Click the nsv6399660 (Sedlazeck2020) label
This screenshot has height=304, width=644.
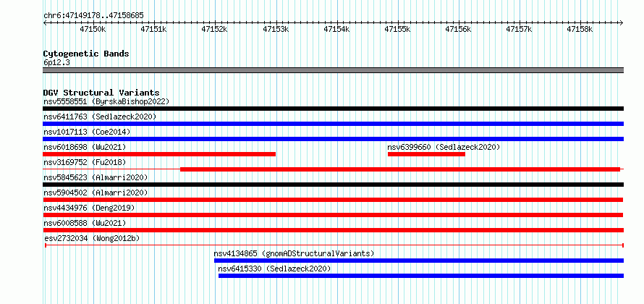coord(444,147)
